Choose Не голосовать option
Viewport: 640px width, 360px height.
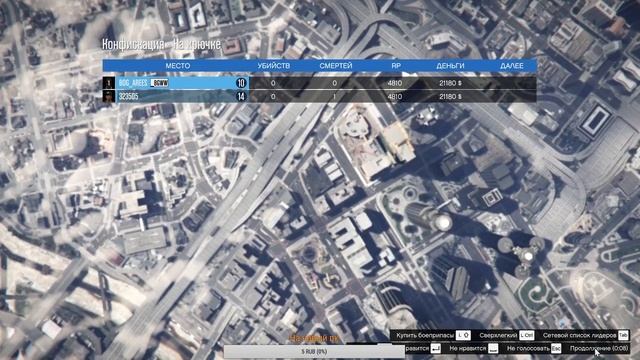528,349
